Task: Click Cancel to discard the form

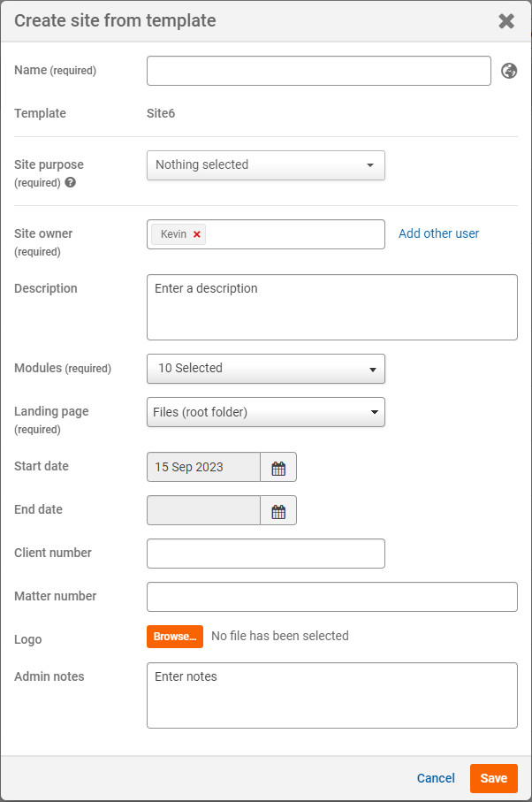Action: [x=436, y=778]
